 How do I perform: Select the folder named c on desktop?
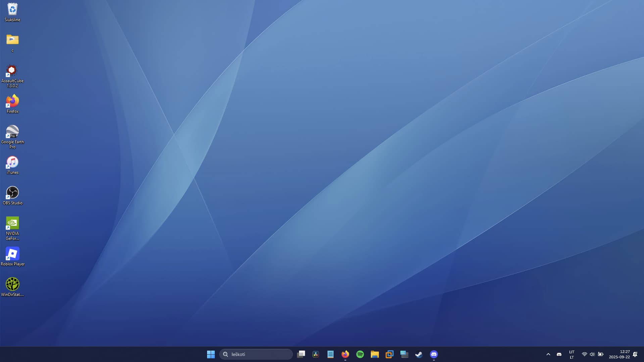tap(12, 41)
